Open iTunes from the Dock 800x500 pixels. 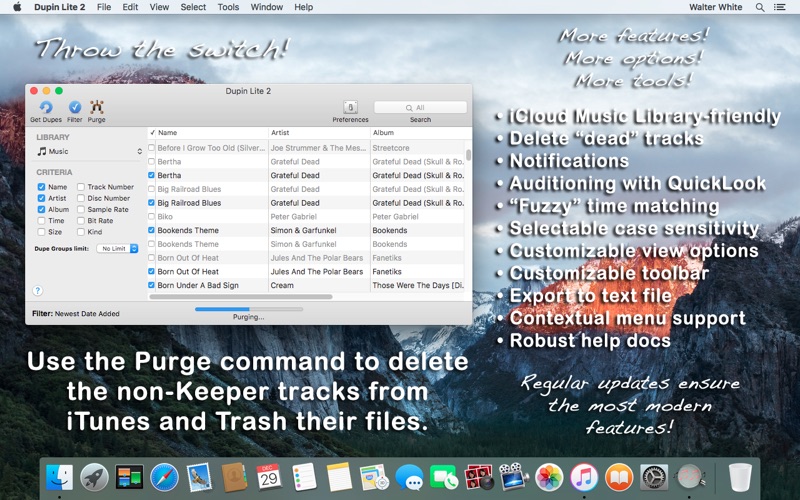pyautogui.click(x=584, y=477)
